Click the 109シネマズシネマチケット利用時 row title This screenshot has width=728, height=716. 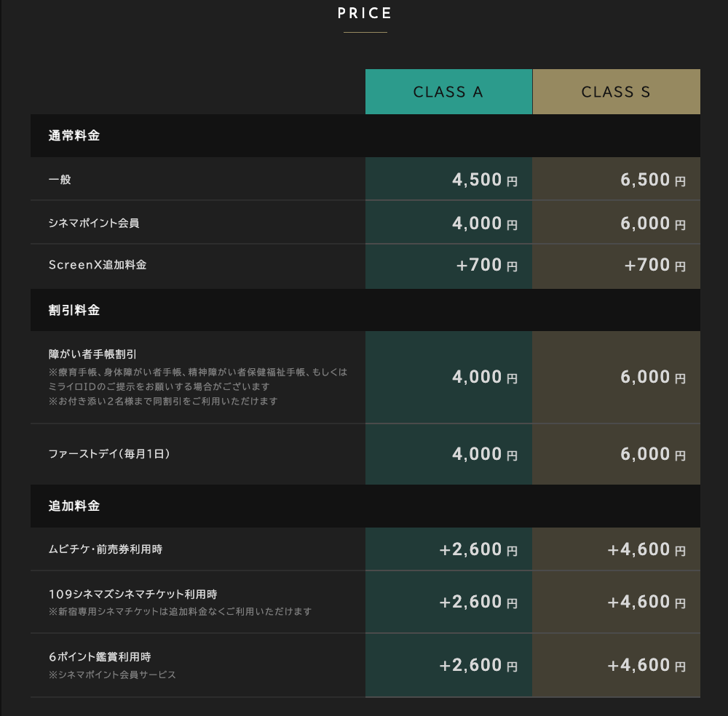(x=132, y=594)
